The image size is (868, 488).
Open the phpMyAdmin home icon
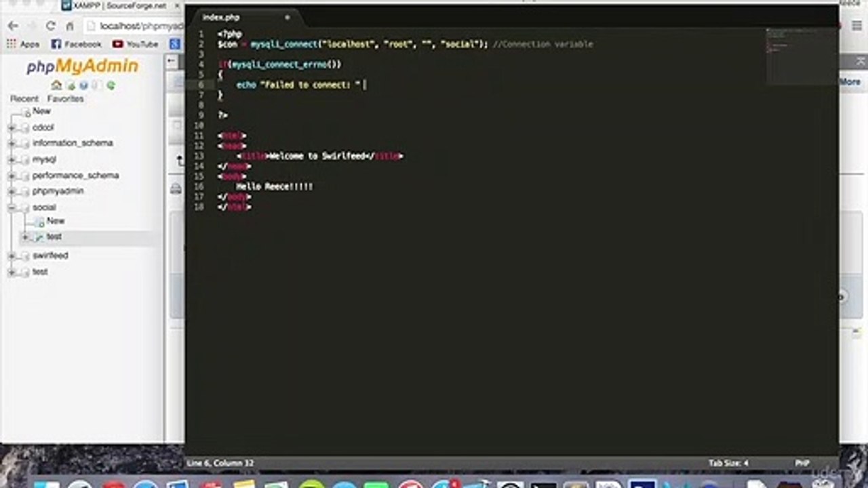[x=56, y=85]
